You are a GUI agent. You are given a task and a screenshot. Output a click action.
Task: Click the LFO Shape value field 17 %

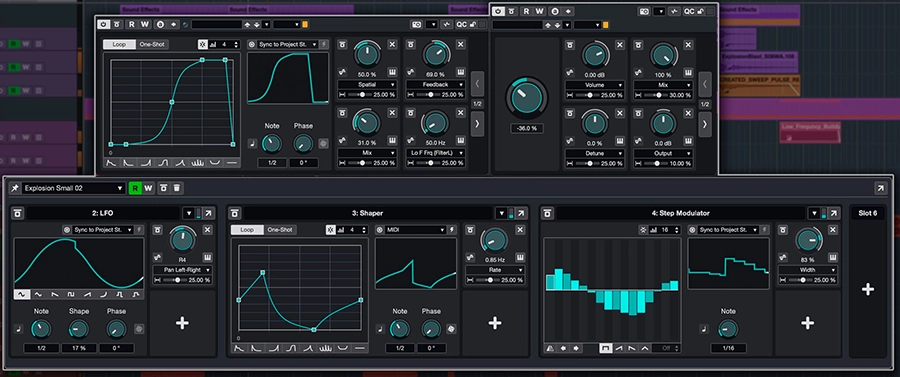tap(79, 348)
